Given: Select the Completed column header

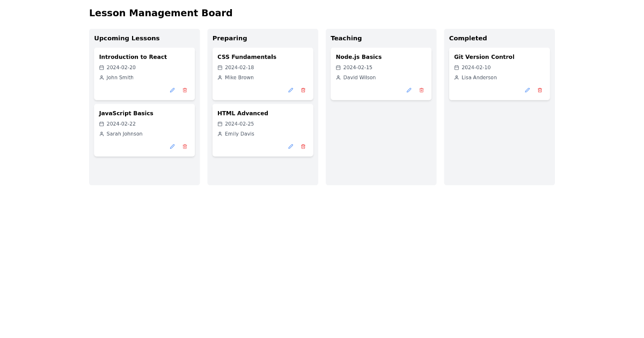Looking at the screenshot, I should [x=468, y=38].
